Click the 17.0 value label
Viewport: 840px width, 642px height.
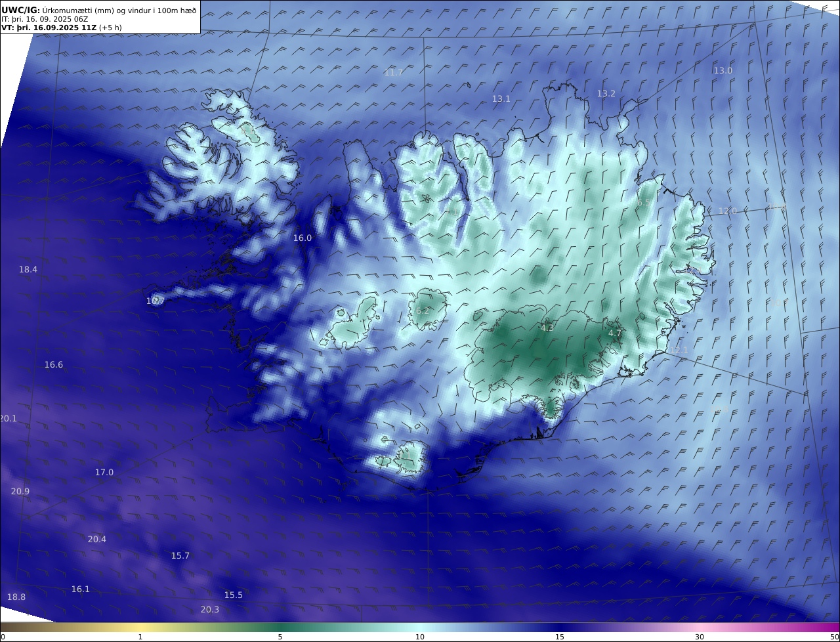pyautogui.click(x=104, y=473)
